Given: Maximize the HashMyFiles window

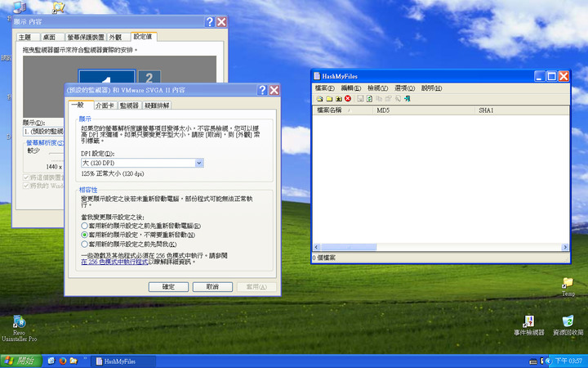Looking at the screenshot, I should coord(551,76).
